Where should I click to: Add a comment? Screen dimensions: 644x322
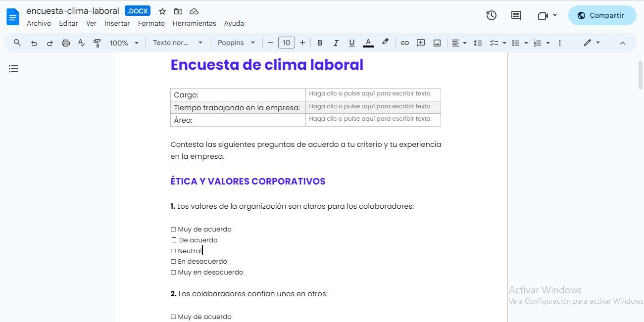pos(420,43)
